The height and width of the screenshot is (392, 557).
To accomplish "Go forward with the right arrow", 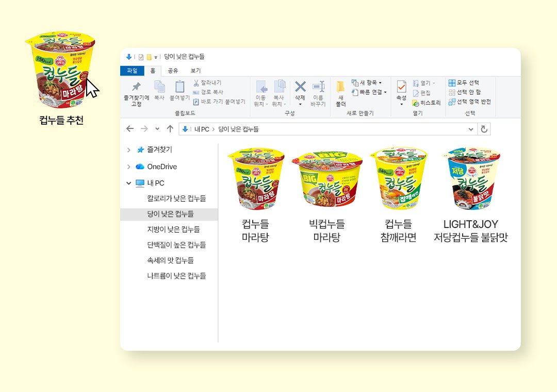I will (x=144, y=128).
